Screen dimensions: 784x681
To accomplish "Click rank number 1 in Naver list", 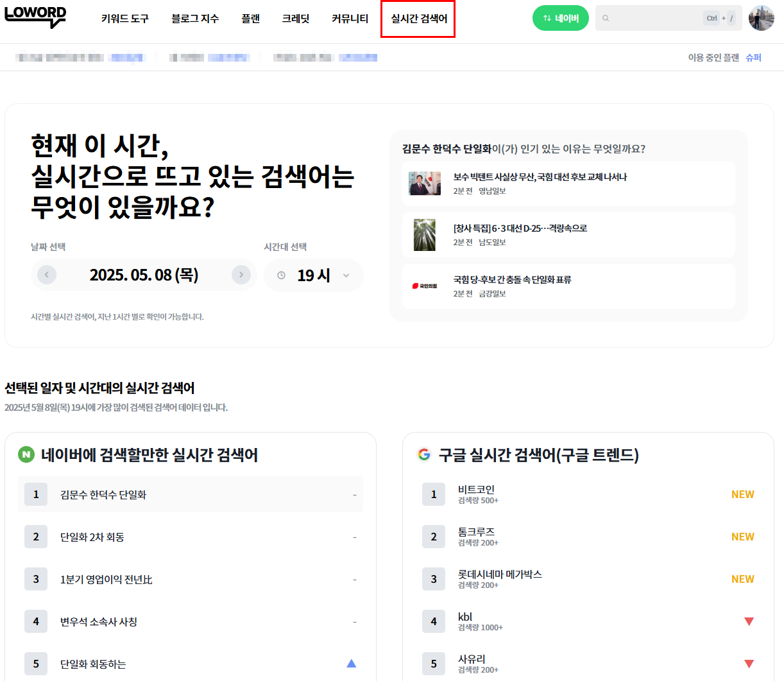I will coord(36,494).
